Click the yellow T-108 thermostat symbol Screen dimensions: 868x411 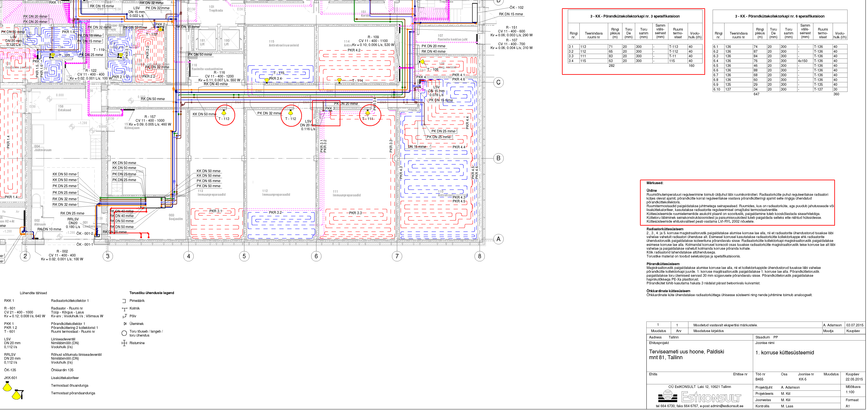tap(422, 62)
